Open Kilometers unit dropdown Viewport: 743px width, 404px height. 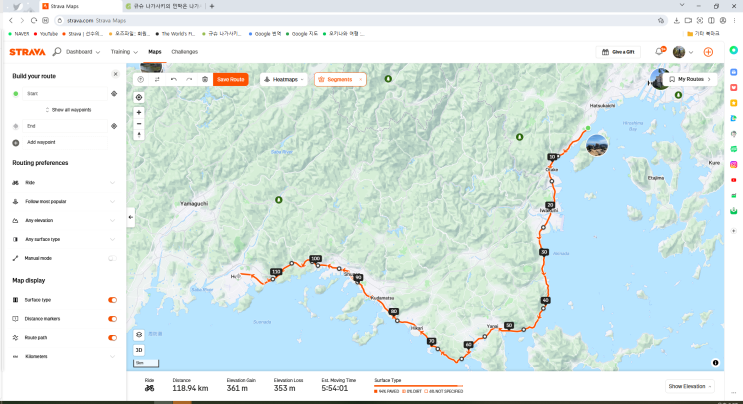pyautogui.click(x=112, y=357)
